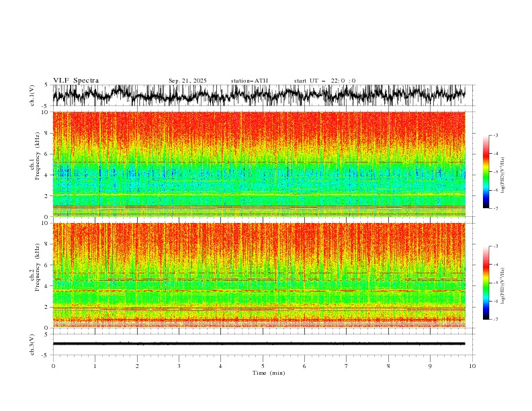Click the ch.1 spectrogram color scale bar

pos(486,172)
